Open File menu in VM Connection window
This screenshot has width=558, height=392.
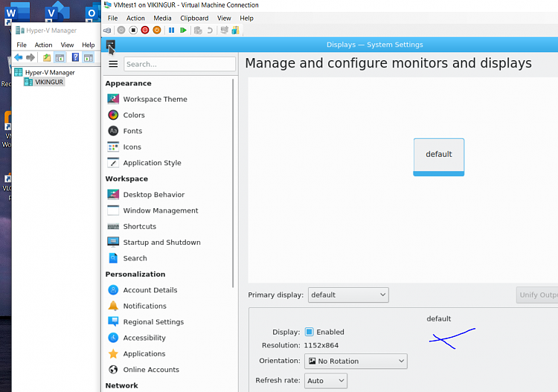click(112, 18)
